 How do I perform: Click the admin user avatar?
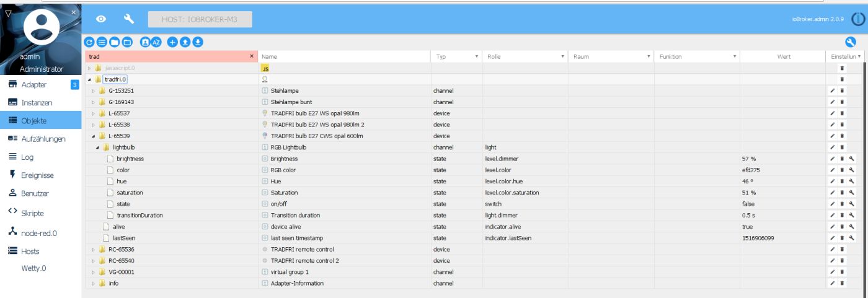pos(41,28)
